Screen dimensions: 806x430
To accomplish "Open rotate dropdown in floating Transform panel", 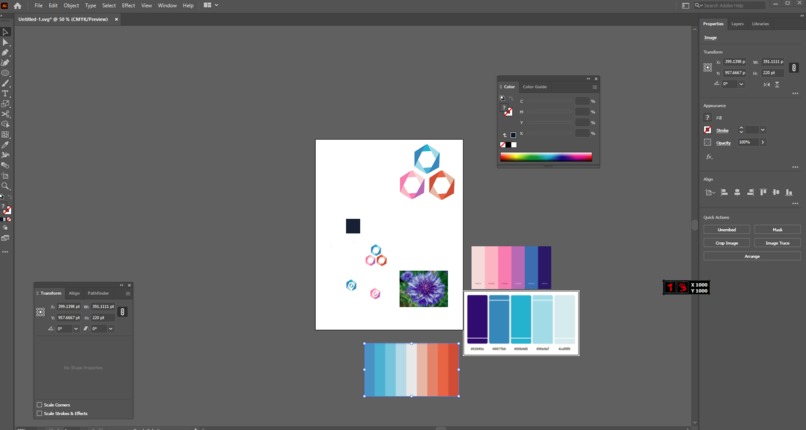I will click(x=76, y=329).
